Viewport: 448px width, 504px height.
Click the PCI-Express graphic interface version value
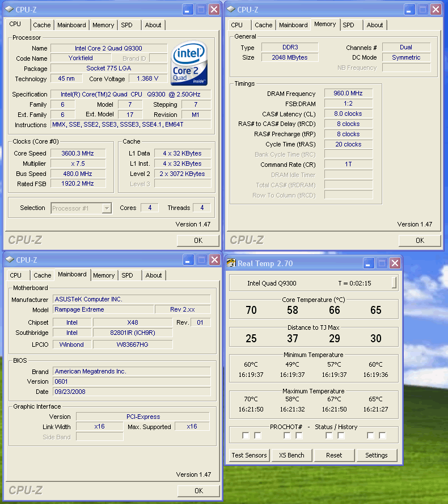point(143,417)
